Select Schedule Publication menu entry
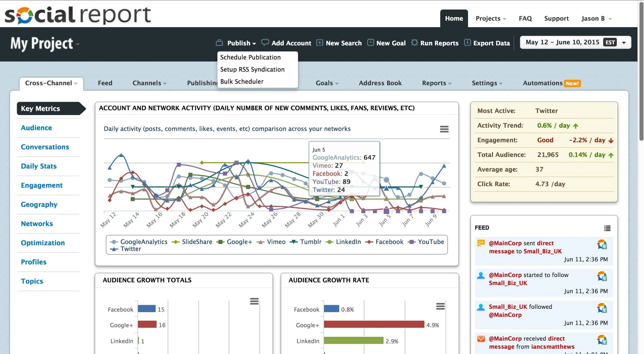Viewport: 644px width, 354px height. point(250,57)
